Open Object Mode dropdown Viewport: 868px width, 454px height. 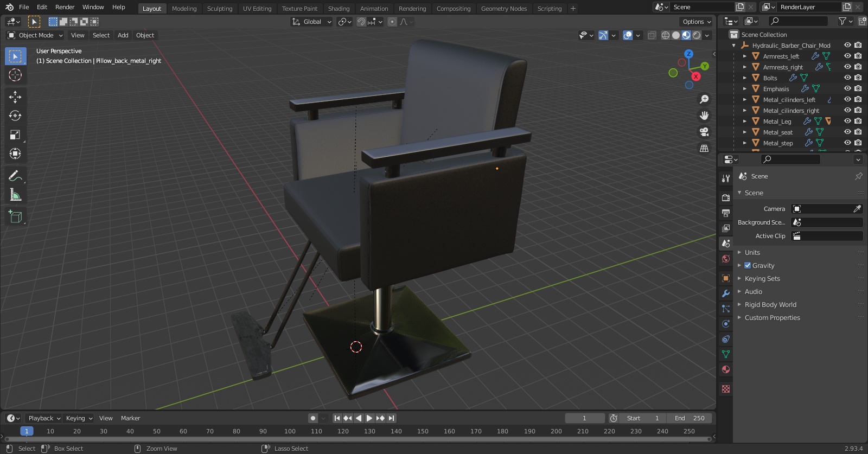35,35
